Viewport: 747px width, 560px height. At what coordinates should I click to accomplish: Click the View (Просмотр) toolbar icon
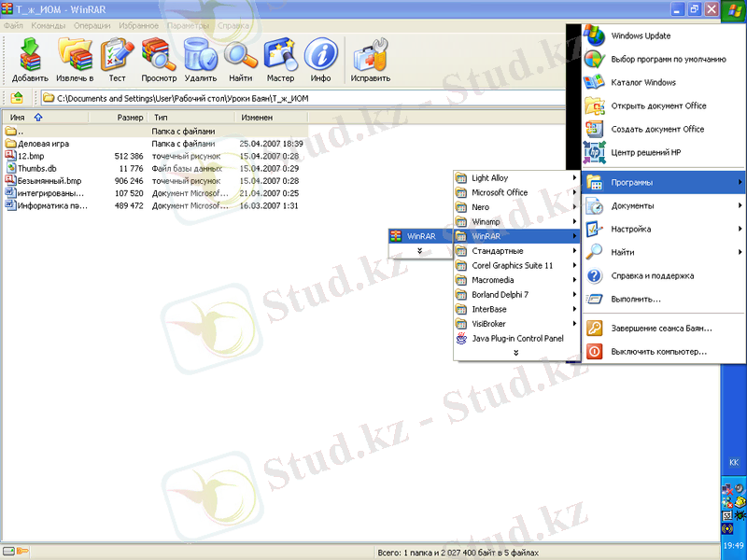point(159,61)
